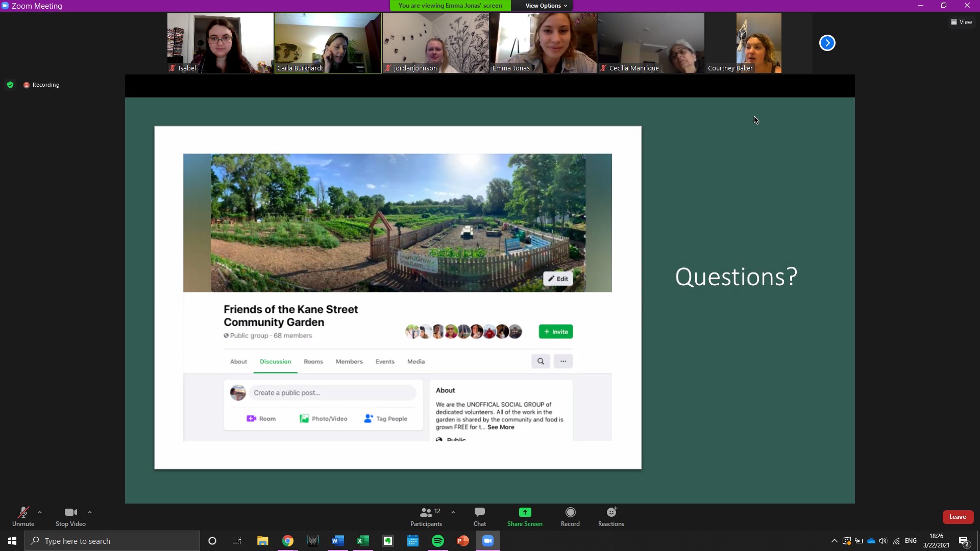This screenshot has width=980, height=551.
Task: Open the View Options dropdown
Action: 546,6
